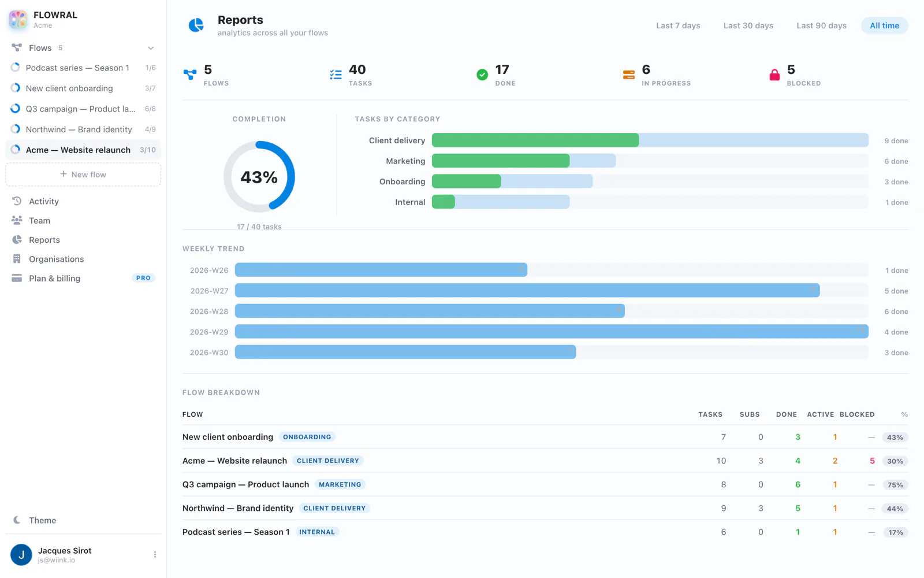Screen dimensions: 924x578
Task: Open Q3 campaign — Product launch breakdown row
Action: tap(545, 484)
